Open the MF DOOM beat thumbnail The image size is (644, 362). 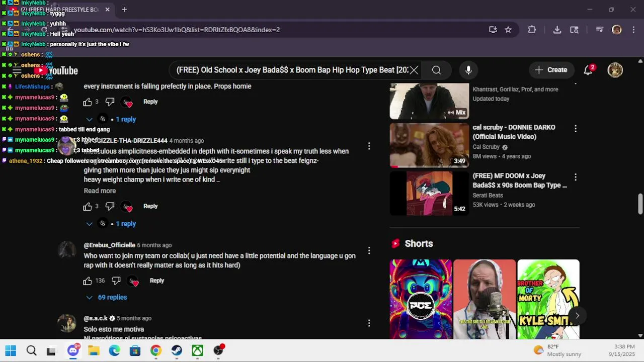coord(429,193)
